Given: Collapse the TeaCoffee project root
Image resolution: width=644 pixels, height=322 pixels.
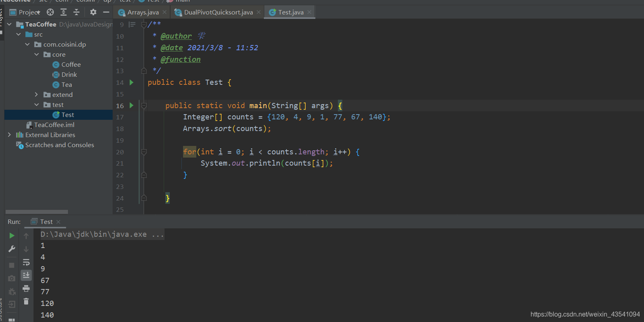Looking at the screenshot, I should (9, 25).
